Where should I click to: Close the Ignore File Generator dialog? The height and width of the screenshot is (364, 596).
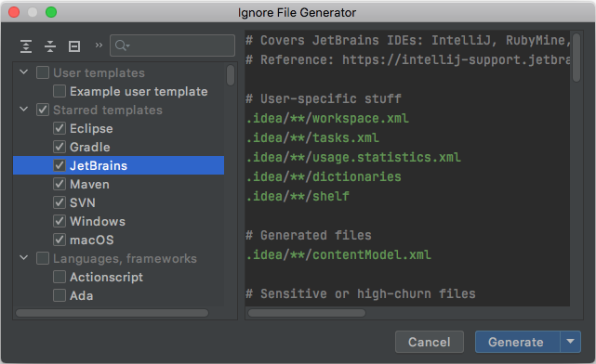coord(14,12)
